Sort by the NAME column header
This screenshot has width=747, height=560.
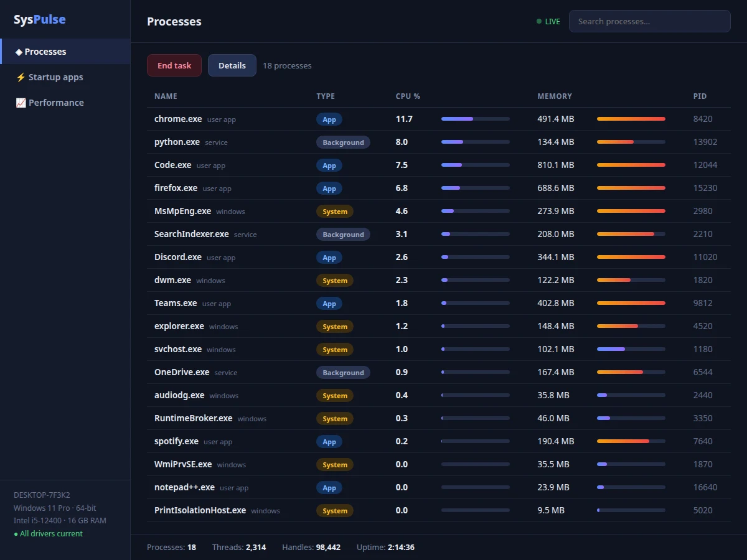(x=166, y=96)
